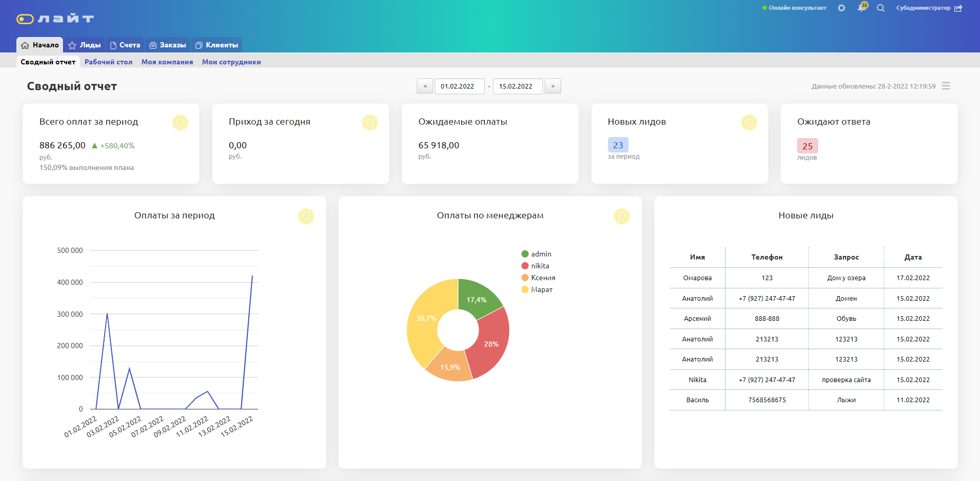Screen dimensions: 980x481
Task: Click help icon on Приход за сегодня card
Action: tap(369, 123)
